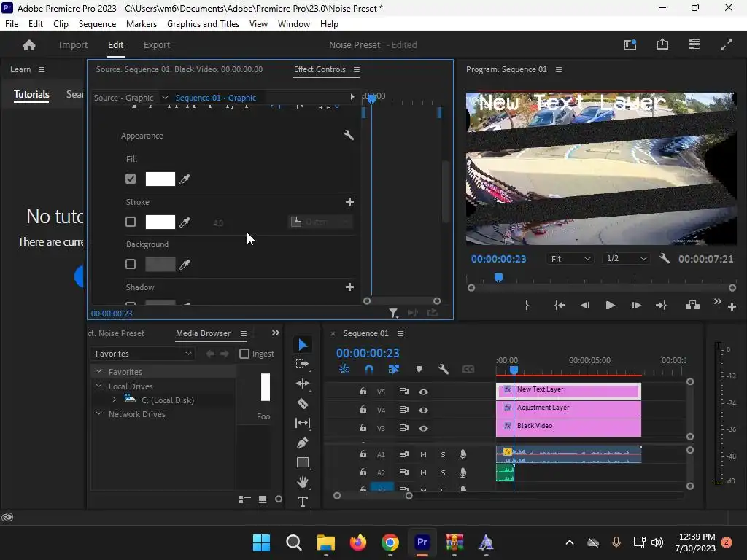Screen dimensions: 747x560
Task: Hide the V5 track with eye icon
Action: click(423, 392)
